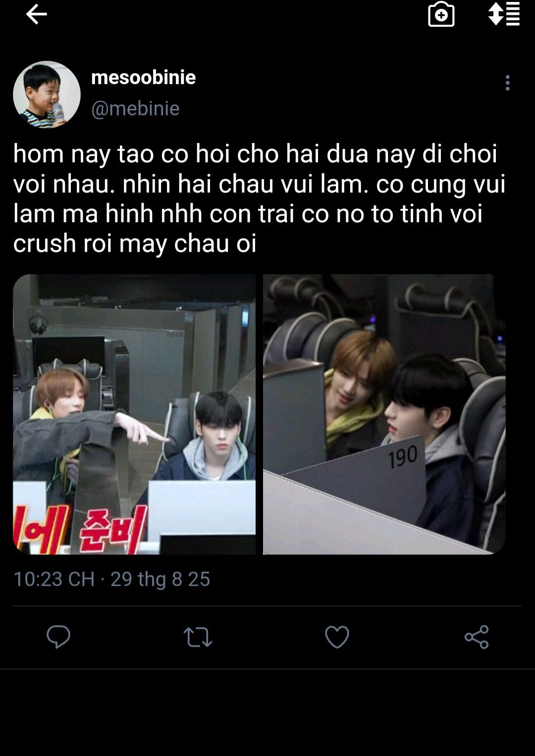Go back using the top-left arrow
Image resolution: width=535 pixels, height=756 pixels.
36,14
